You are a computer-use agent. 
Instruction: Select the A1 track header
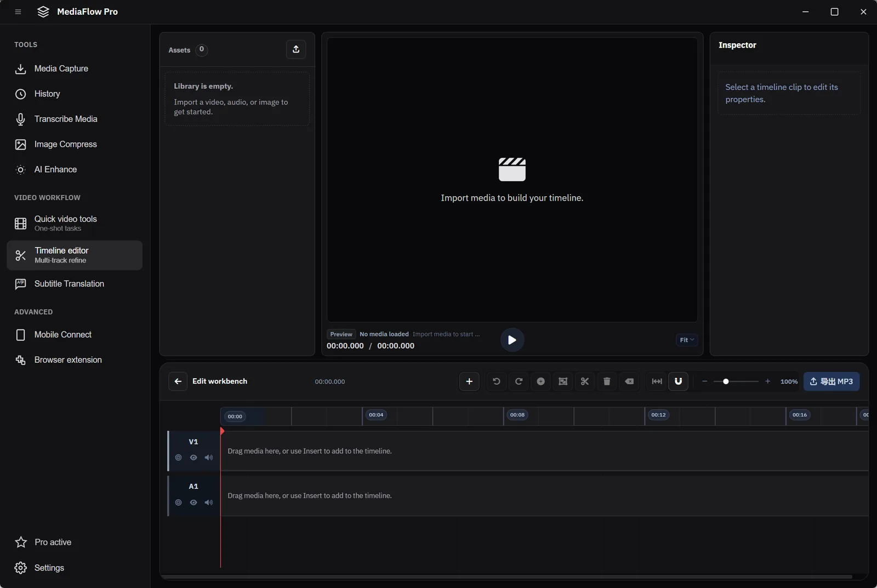click(x=194, y=495)
